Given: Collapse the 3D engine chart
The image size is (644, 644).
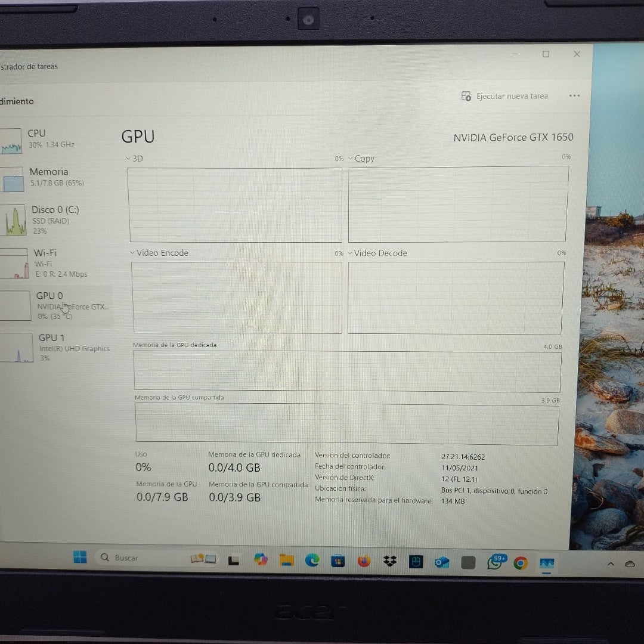Looking at the screenshot, I should [x=128, y=158].
